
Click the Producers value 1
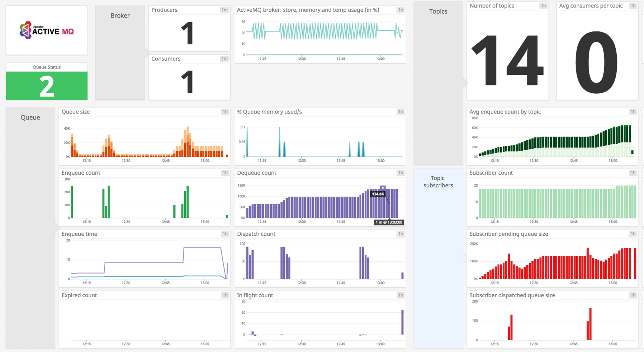tap(188, 33)
